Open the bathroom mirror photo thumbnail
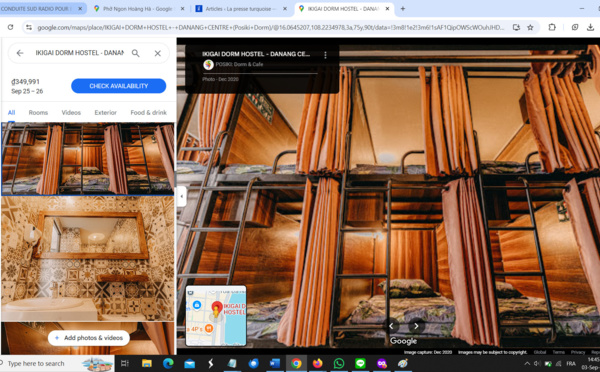The width and height of the screenshot is (600, 372). coord(88,259)
